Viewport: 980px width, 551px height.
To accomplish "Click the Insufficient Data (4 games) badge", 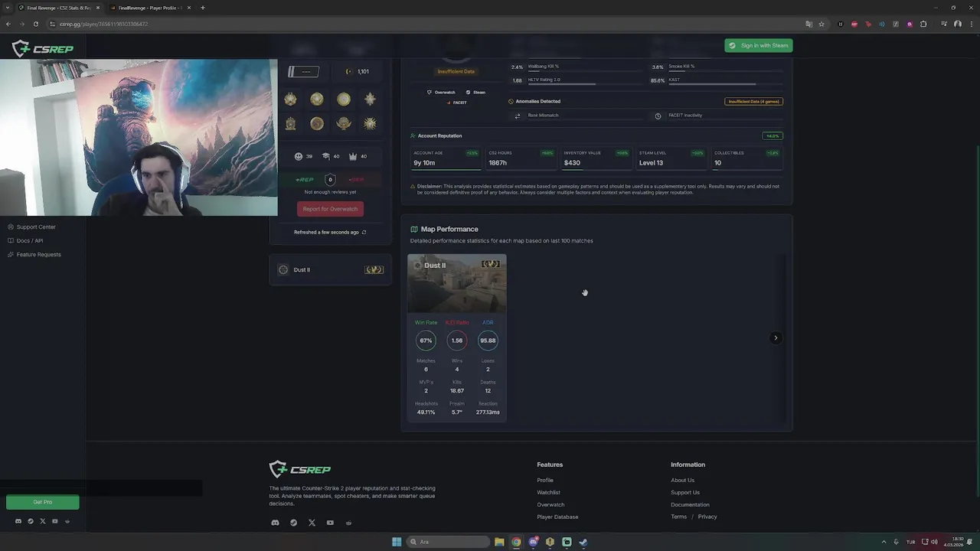I will pyautogui.click(x=754, y=101).
